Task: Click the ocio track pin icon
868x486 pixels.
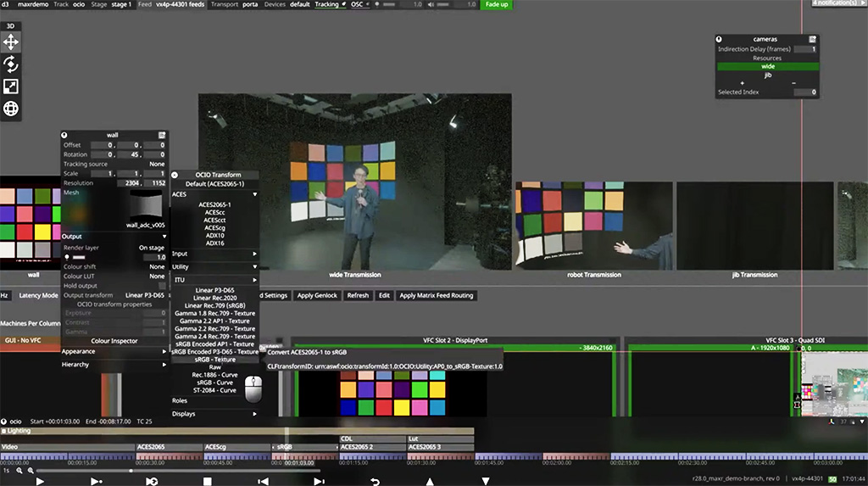Action: point(4,422)
